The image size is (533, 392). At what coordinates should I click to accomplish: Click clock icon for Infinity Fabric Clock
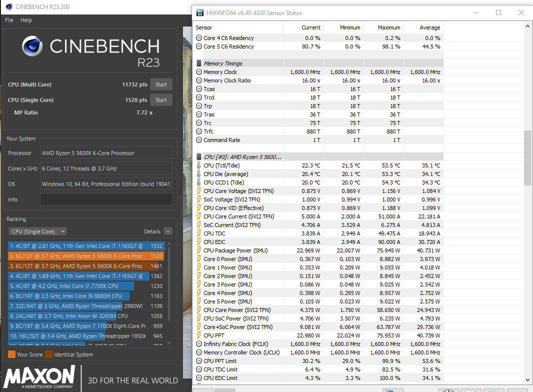pyautogui.click(x=199, y=343)
